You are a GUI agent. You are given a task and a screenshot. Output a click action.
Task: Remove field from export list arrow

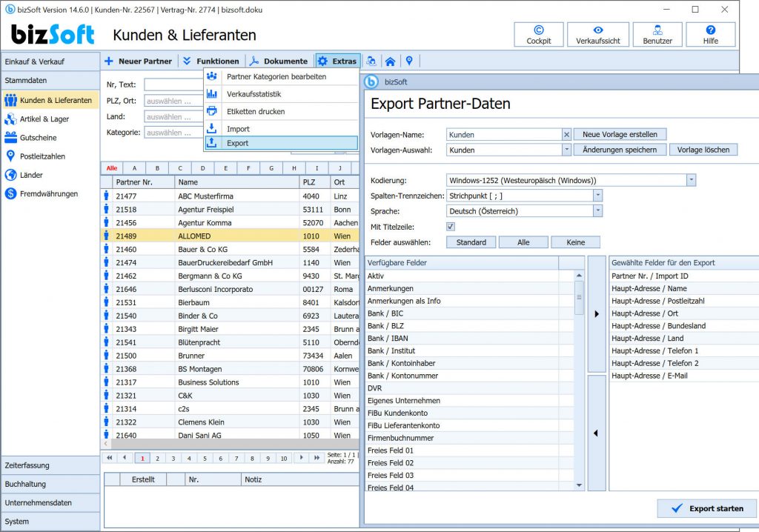[x=597, y=433]
